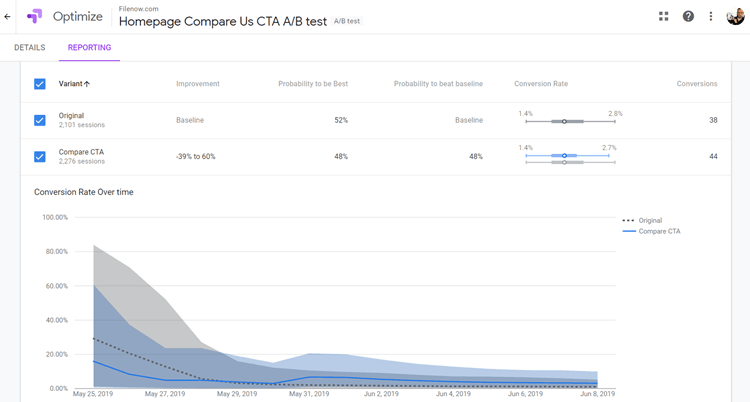This screenshot has width=750, height=402.
Task: Click the Conversion Rate column header
Action: 541,84
